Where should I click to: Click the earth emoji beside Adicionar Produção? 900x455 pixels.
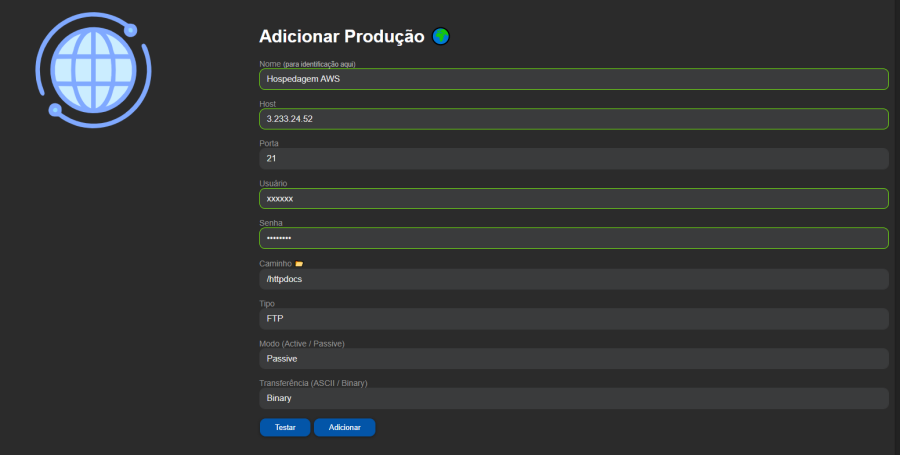tap(441, 37)
